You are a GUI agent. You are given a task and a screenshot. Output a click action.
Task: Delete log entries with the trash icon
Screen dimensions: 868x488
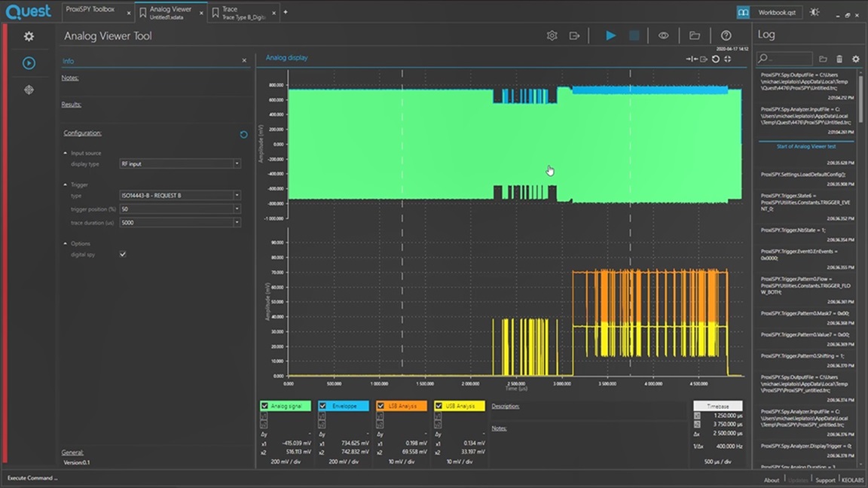839,59
